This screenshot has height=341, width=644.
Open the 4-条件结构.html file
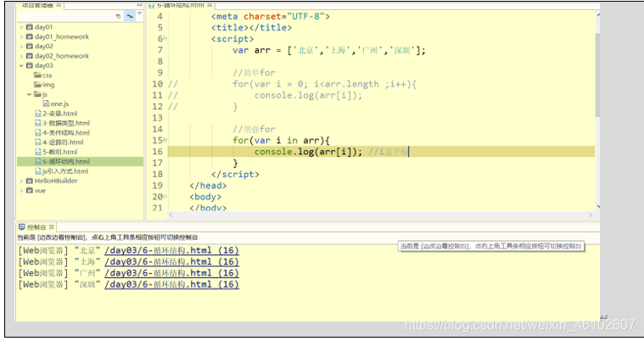click(66, 132)
